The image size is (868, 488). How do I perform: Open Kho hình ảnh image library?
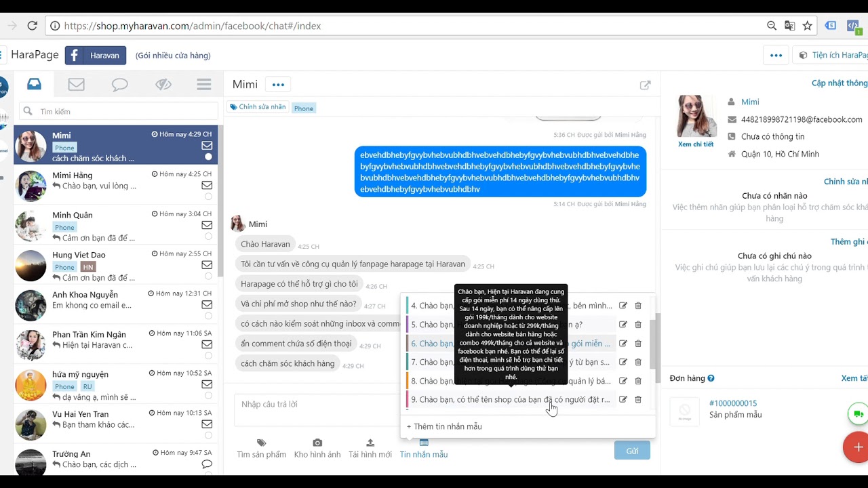pos(317,449)
